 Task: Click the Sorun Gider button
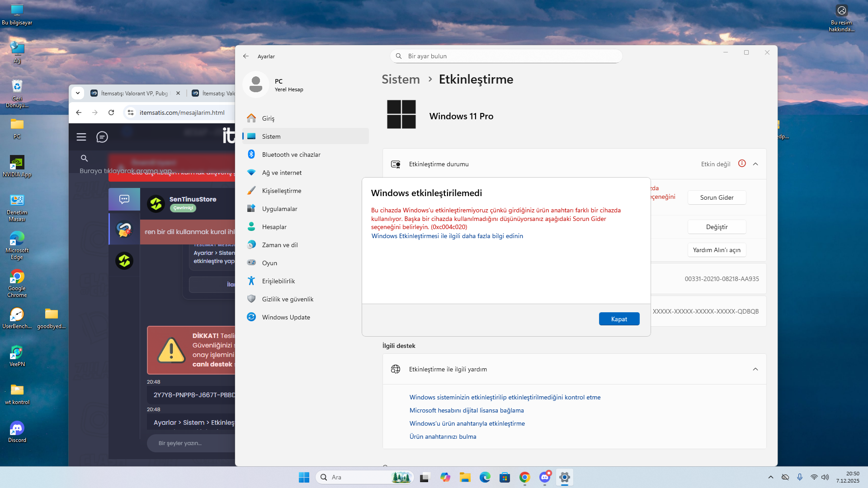point(717,197)
